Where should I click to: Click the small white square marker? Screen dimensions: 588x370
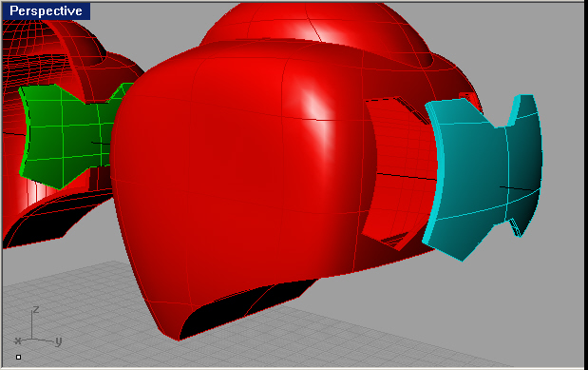click(18, 358)
